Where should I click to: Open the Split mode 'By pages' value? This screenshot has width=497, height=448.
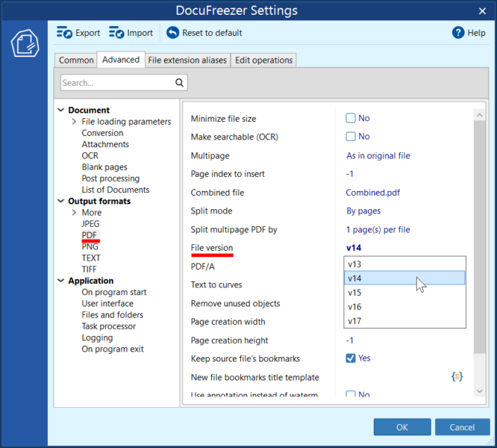tap(363, 211)
